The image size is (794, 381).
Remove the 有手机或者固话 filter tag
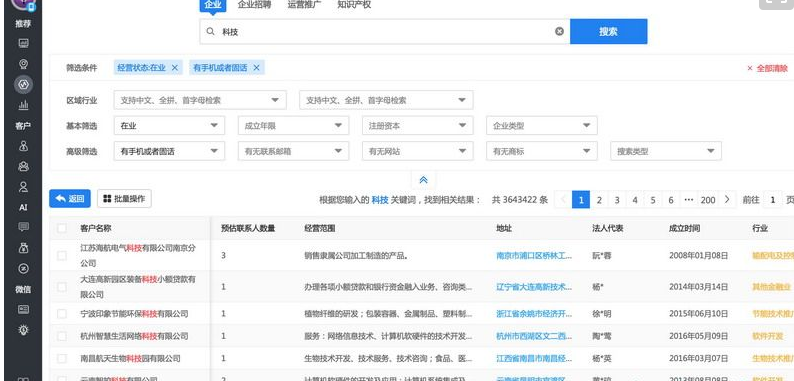click(x=256, y=67)
